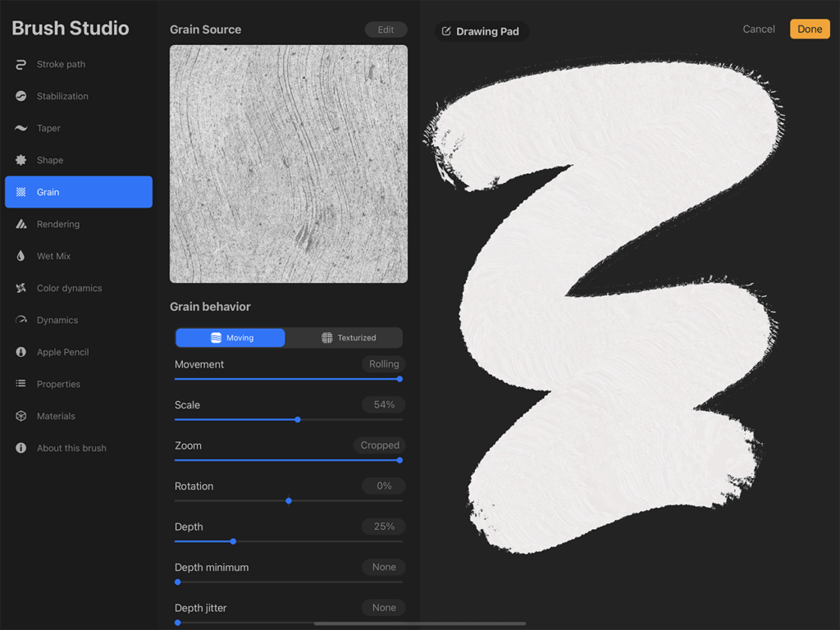The image size is (840, 630).
Task: Open About this brush section
Action: [79, 448]
